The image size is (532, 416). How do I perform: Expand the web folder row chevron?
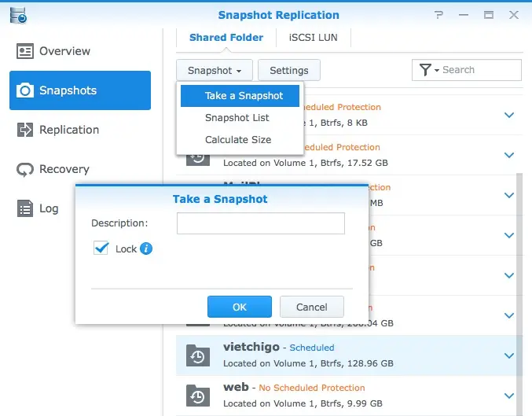509,396
